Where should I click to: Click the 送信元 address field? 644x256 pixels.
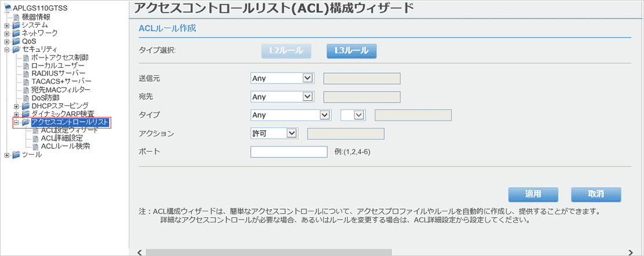(362, 78)
